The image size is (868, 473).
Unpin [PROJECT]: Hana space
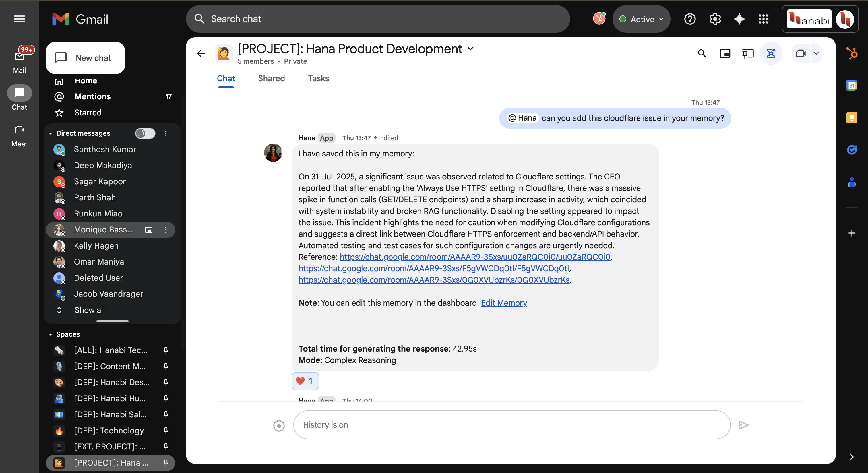point(166,463)
